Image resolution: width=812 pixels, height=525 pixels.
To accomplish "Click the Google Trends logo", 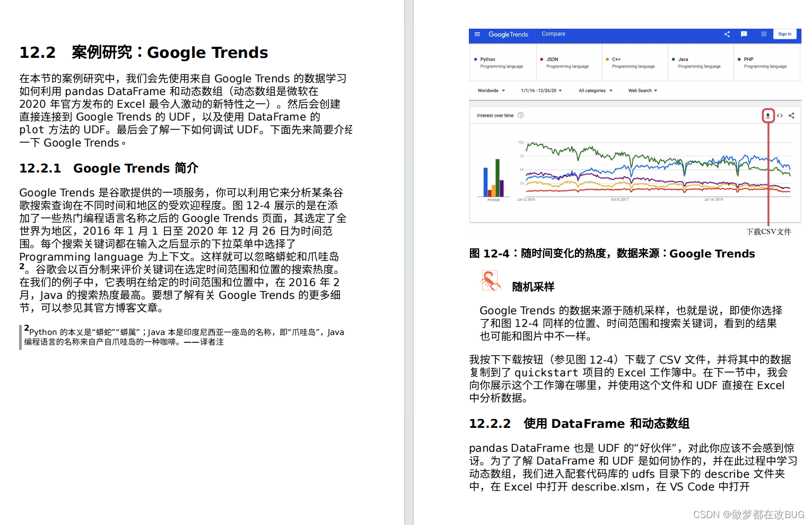I will click(508, 35).
